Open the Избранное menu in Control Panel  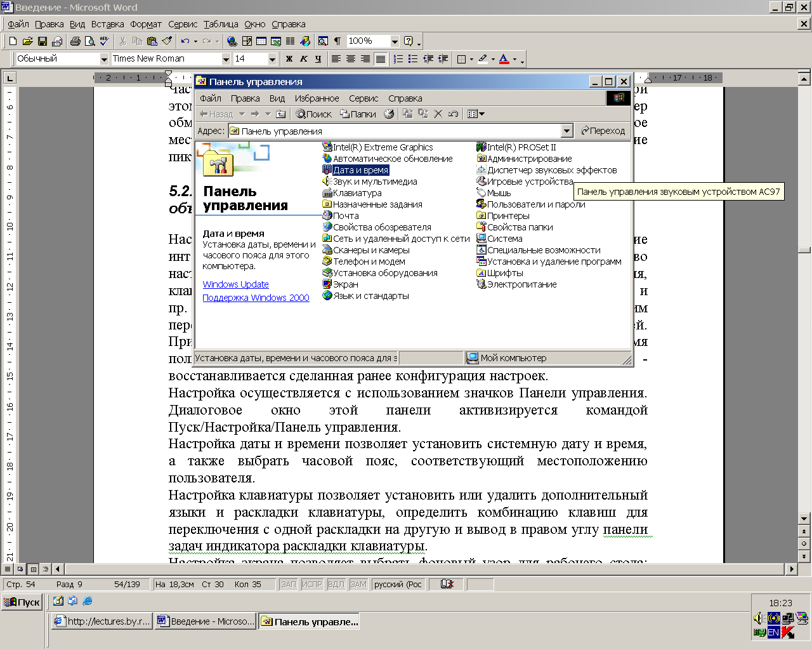click(x=317, y=98)
